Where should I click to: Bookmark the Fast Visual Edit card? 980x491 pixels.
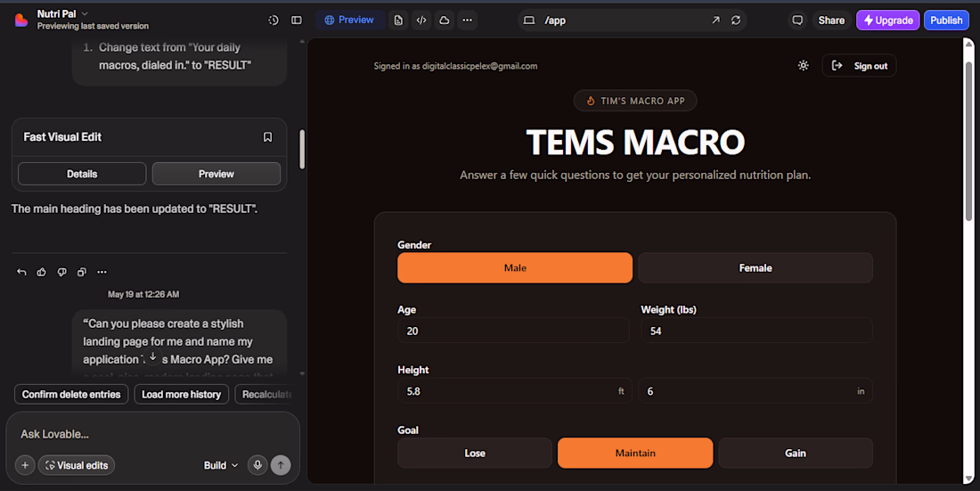click(267, 137)
